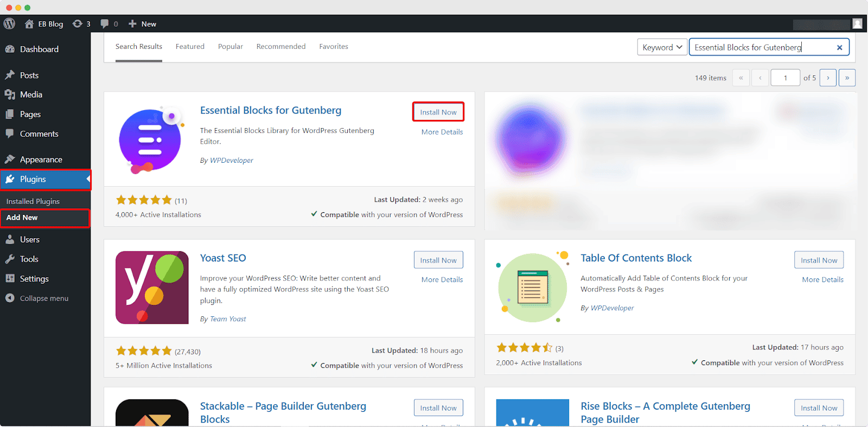Switch to the Recommended tab
The width and height of the screenshot is (868, 427).
click(x=281, y=47)
